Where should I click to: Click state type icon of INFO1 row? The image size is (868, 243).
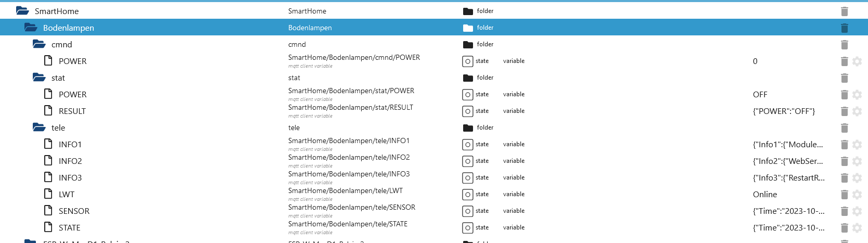pyautogui.click(x=468, y=145)
